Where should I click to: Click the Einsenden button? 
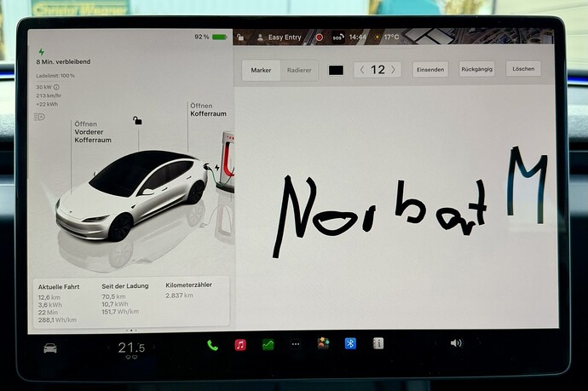click(x=430, y=69)
